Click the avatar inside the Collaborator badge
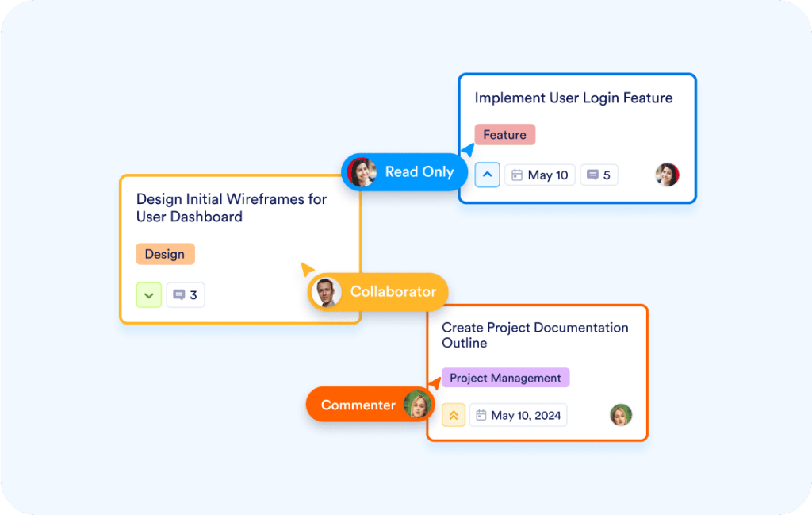This screenshot has height=515, width=812. click(331, 291)
